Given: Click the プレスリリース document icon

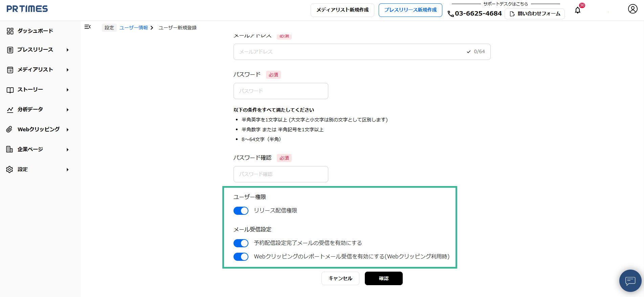Looking at the screenshot, I should 10,50.
